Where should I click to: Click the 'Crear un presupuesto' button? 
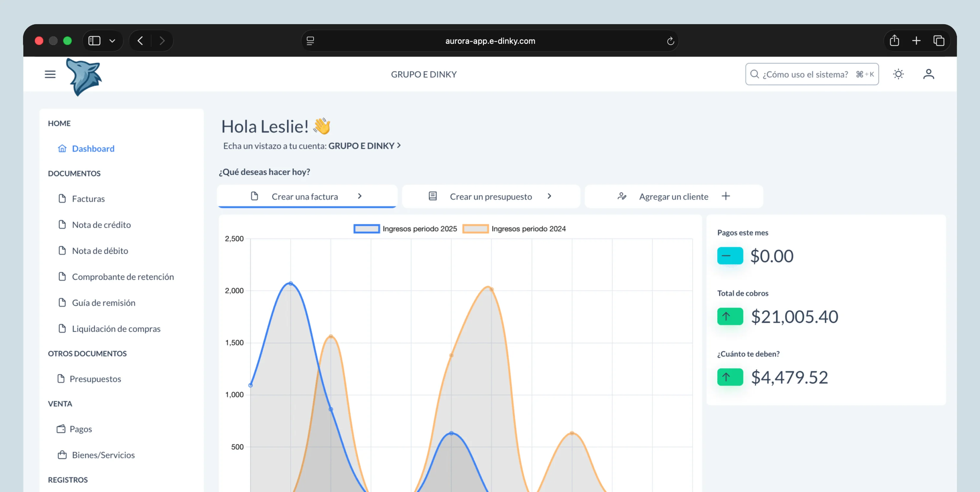point(491,196)
